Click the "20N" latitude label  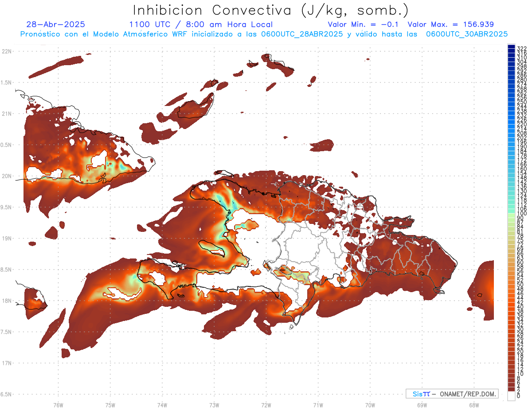click(7, 176)
